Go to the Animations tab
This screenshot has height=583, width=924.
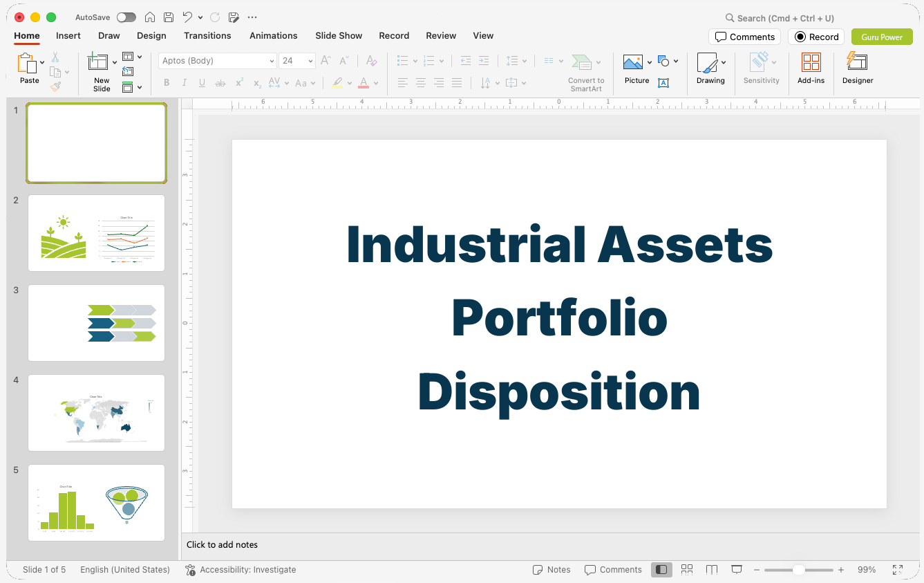(274, 36)
